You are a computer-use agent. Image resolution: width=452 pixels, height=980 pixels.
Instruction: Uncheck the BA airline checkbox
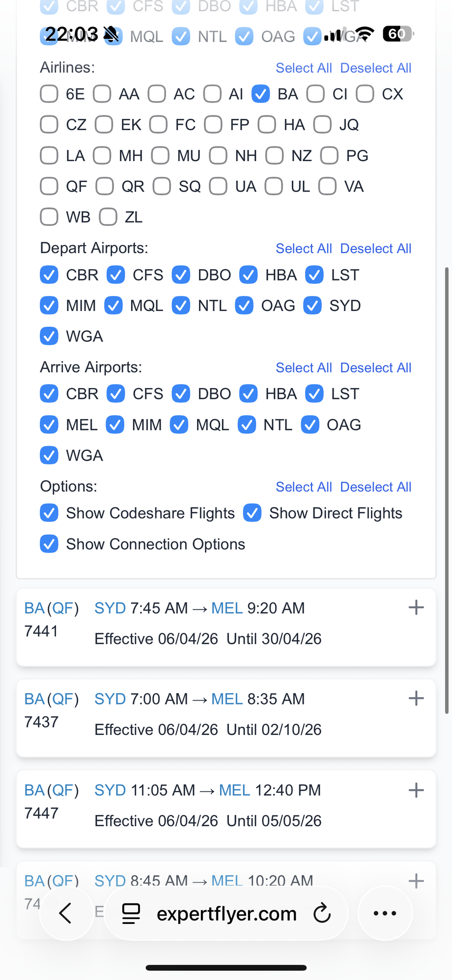click(x=260, y=94)
